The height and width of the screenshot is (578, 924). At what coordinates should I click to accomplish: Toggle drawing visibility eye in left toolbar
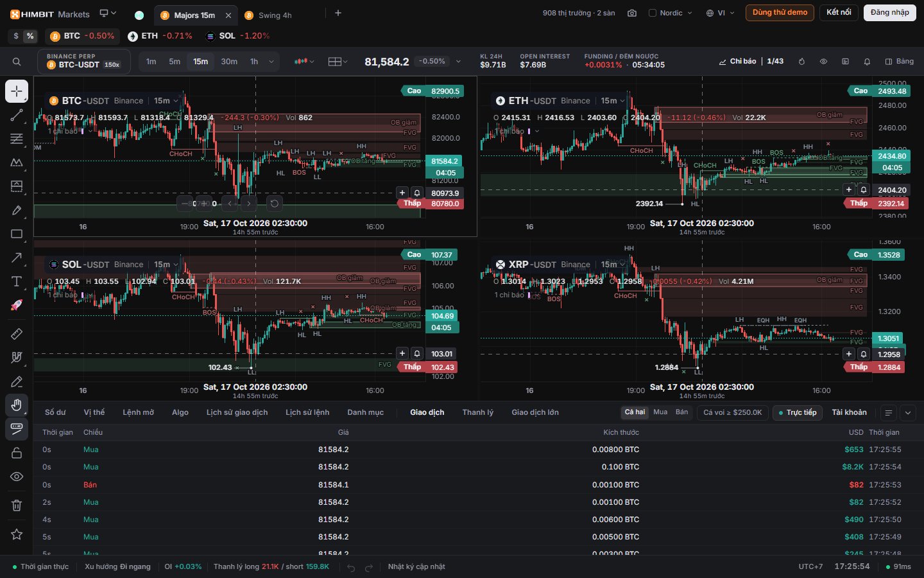click(x=17, y=477)
